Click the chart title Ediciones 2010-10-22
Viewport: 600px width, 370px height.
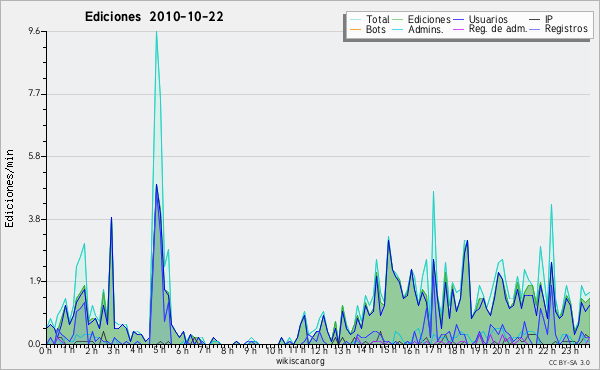click(154, 17)
